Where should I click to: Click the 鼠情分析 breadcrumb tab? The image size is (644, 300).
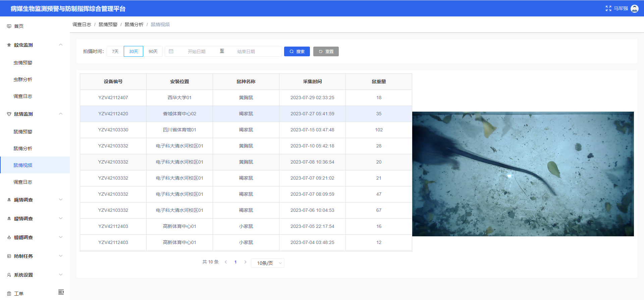click(x=134, y=24)
